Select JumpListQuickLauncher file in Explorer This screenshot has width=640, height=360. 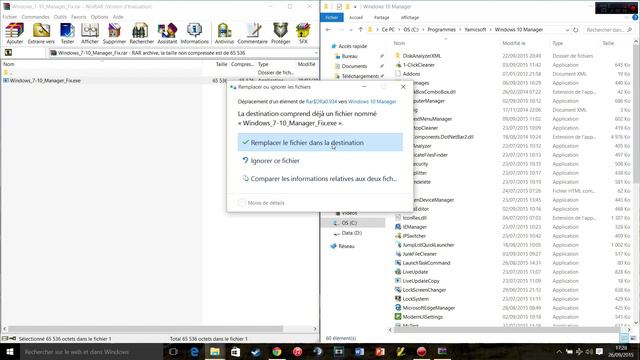click(428, 245)
